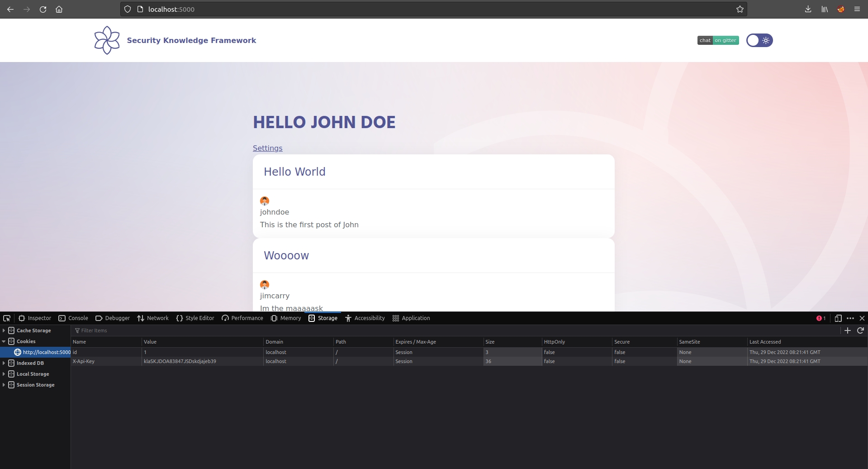The image size is (868, 469).
Task: Refresh the storage items list
Action: tap(860, 330)
